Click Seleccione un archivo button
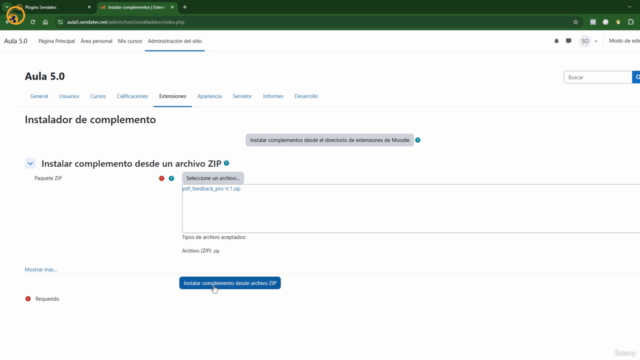 (x=213, y=178)
